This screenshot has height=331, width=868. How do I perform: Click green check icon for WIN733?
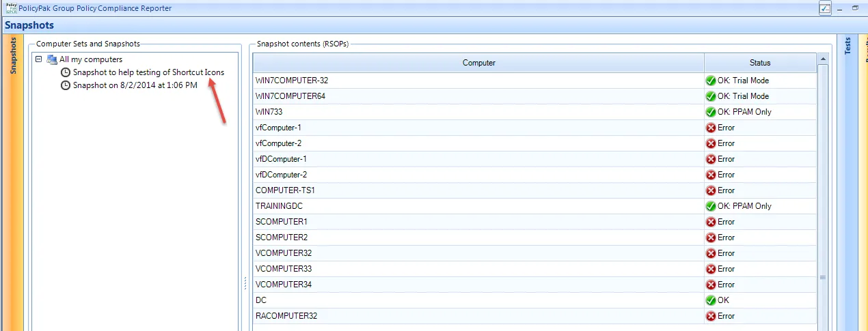[x=711, y=112]
